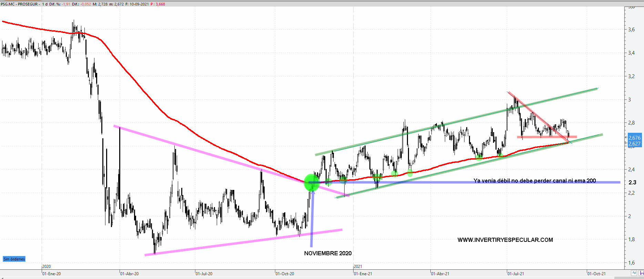Click the 2.3 support level label
The width and height of the screenshot is (644, 279).
point(632,182)
